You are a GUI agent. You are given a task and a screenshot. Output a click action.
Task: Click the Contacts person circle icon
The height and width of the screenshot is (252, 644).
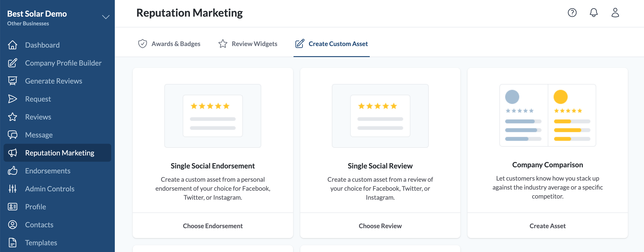(x=13, y=225)
